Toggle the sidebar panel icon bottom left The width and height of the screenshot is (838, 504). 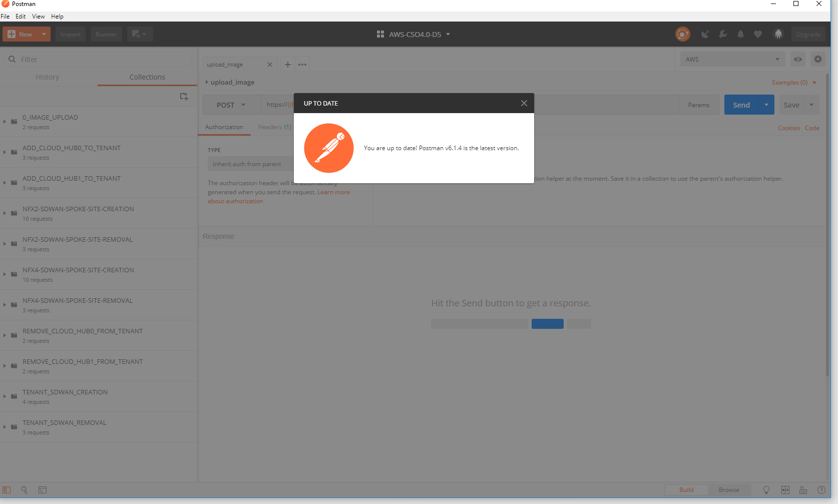pos(7,490)
